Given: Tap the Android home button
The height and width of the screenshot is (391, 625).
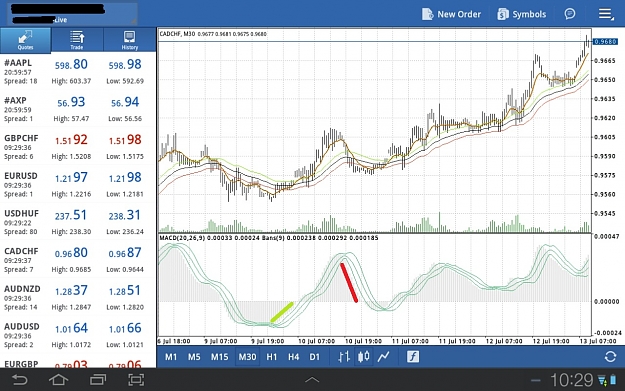Looking at the screenshot, I should click(x=59, y=380).
